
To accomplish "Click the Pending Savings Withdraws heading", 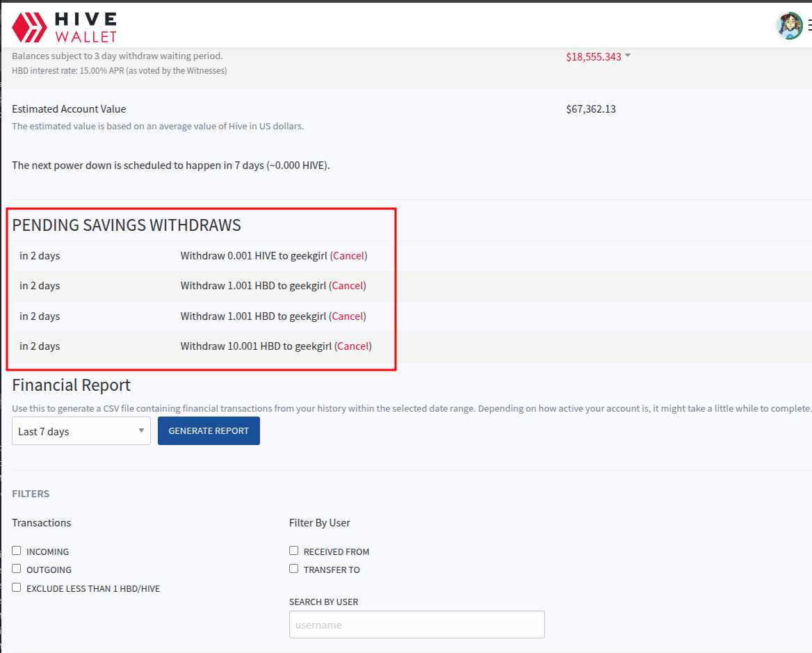I will (x=127, y=225).
